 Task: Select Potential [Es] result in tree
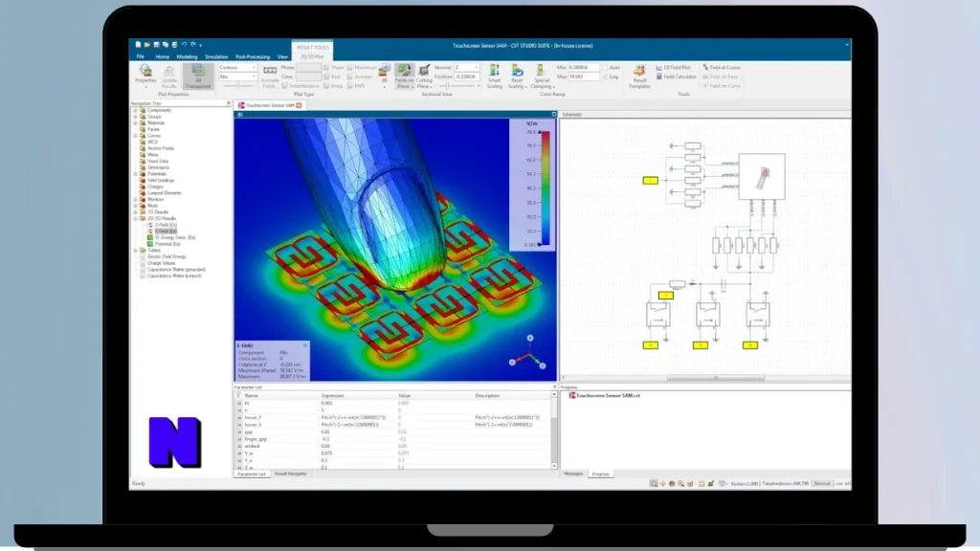164,244
